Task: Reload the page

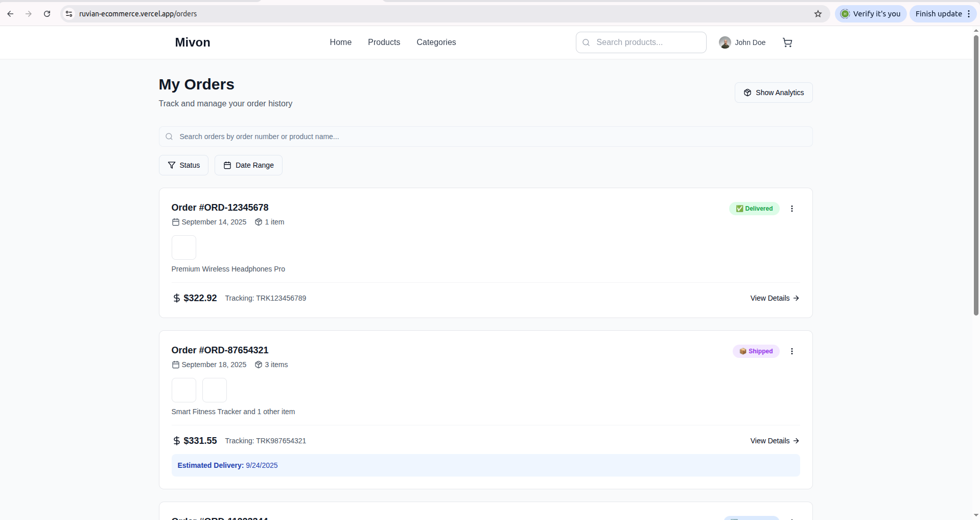Action: [47, 14]
